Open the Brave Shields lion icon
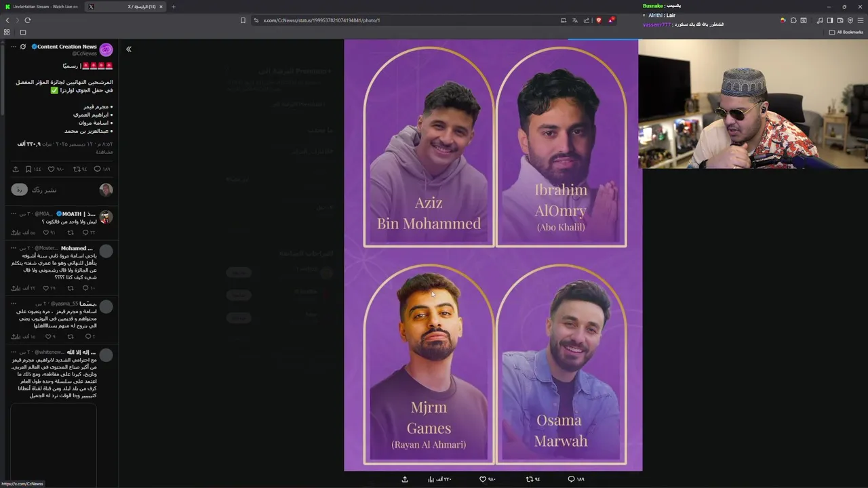The image size is (868, 488). tap(598, 20)
